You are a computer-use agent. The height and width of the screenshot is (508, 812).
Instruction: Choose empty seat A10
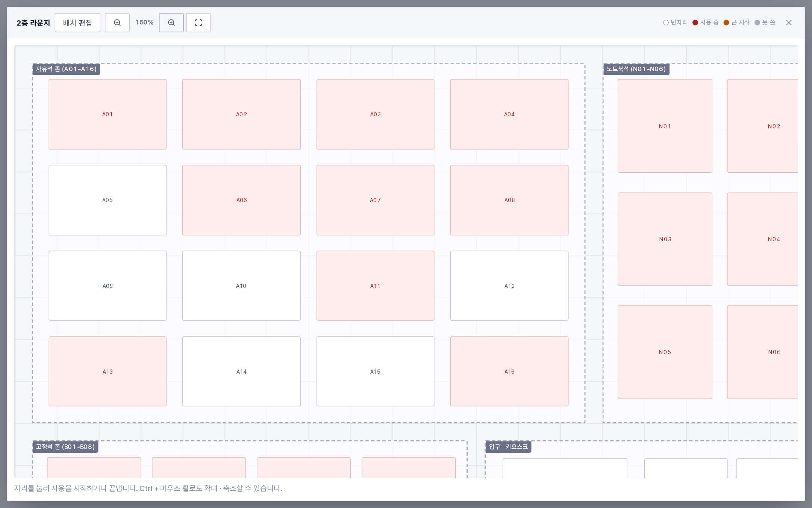pos(241,286)
